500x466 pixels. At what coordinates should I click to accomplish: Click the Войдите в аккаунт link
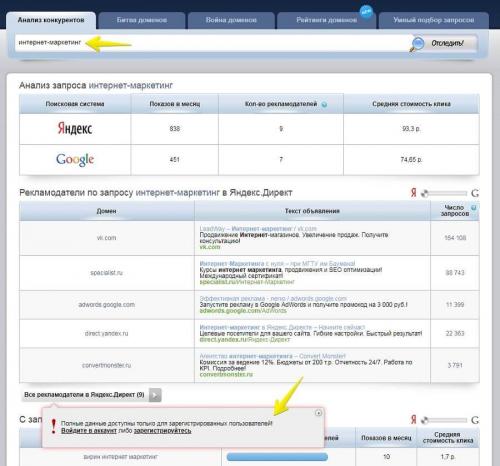click(x=89, y=431)
